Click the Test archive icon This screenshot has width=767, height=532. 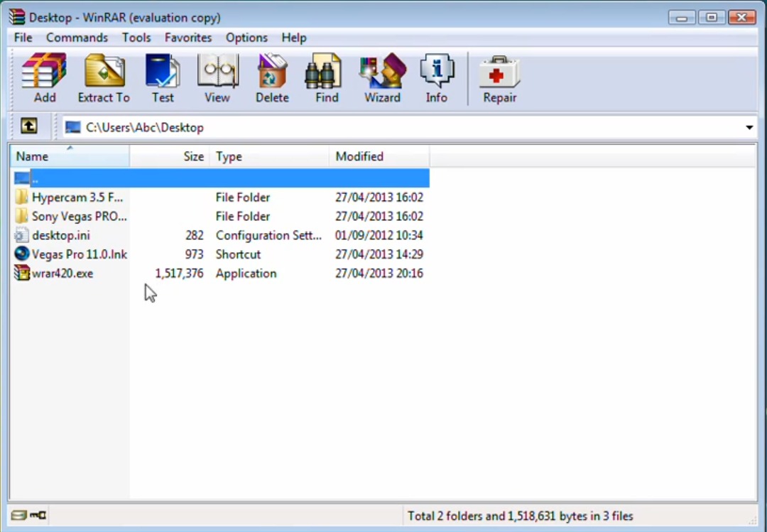pos(163,77)
